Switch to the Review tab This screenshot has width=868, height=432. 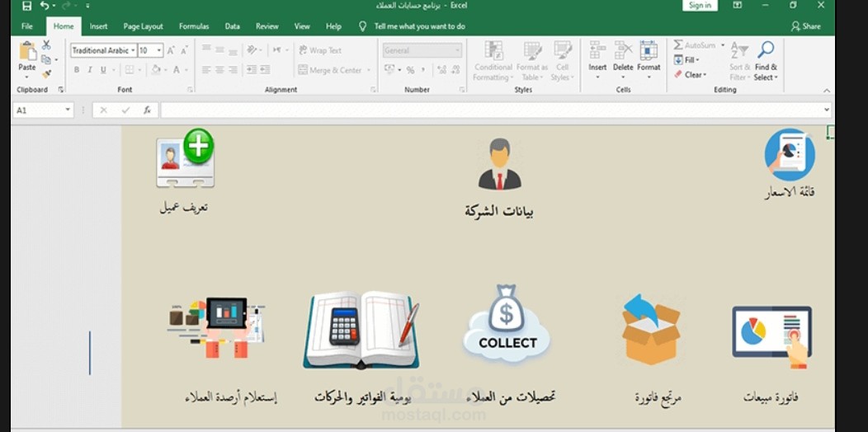point(267,26)
